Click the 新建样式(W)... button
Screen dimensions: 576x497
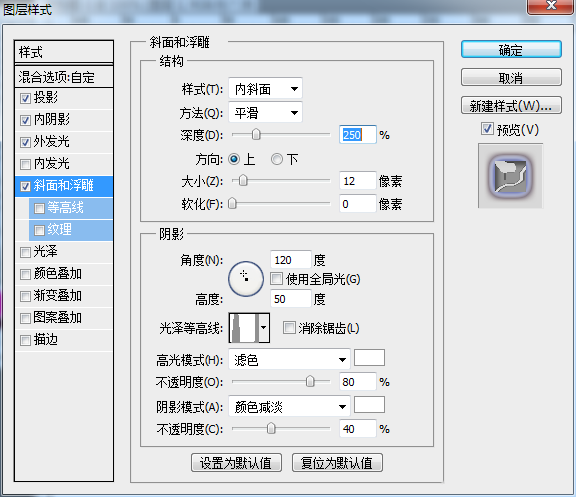[x=511, y=106]
